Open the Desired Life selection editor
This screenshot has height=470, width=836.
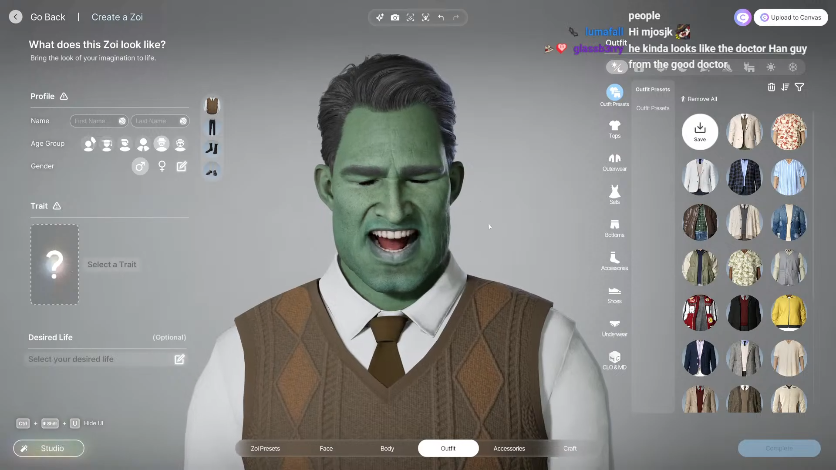(x=180, y=359)
